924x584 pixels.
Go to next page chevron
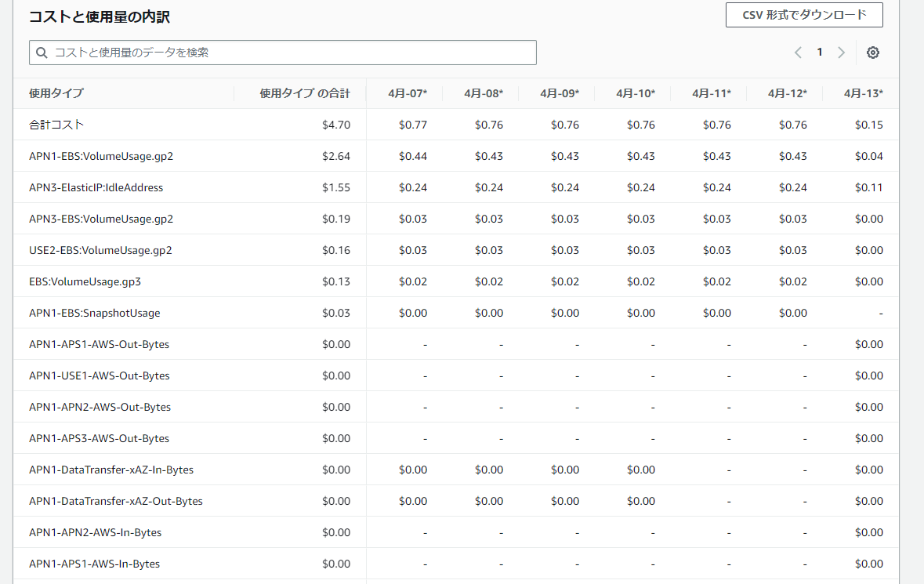click(x=842, y=53)
